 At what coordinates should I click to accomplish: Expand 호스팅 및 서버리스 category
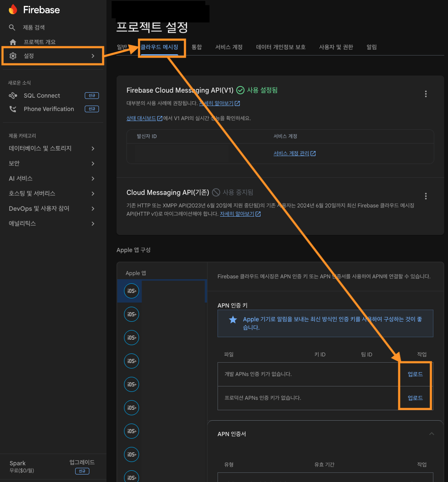click(93, 194)
